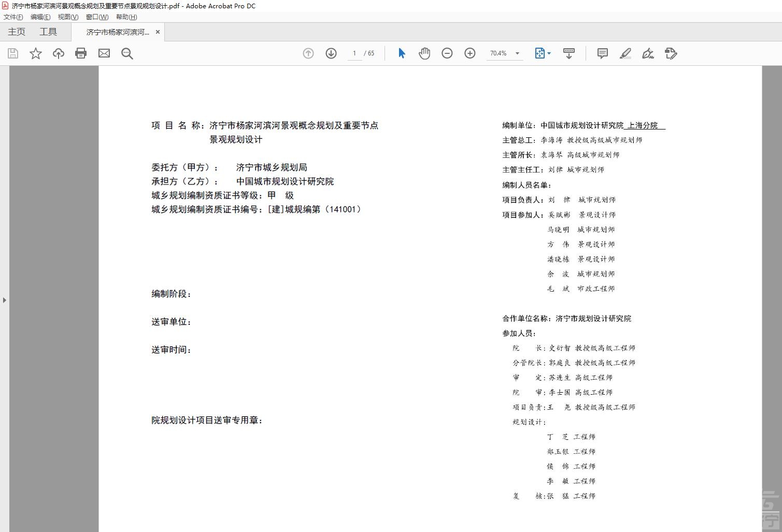Click the fit page icon
This screenshot has height=532, width=782.
539,53
